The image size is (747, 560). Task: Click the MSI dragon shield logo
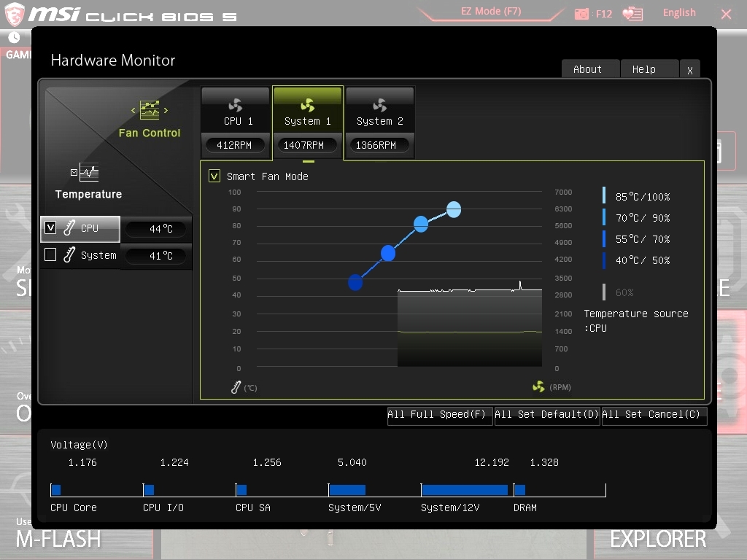coord(15,15)
